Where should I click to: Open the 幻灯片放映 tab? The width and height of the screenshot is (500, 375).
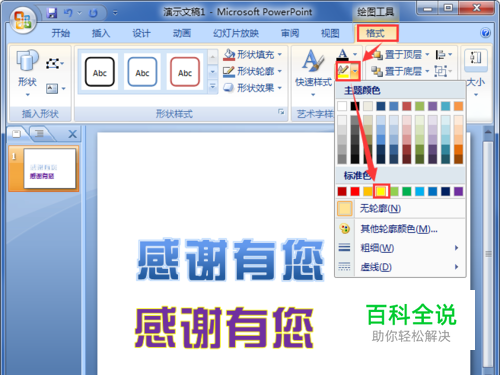(236, 33)
